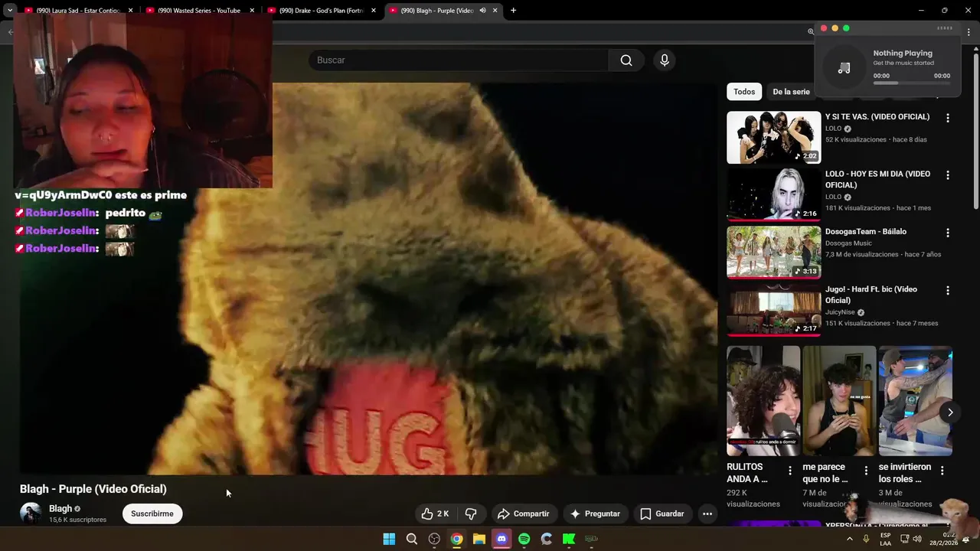Open options for RULITOS ANDA A short
This screenshot has height=551, width=980.
790,471
